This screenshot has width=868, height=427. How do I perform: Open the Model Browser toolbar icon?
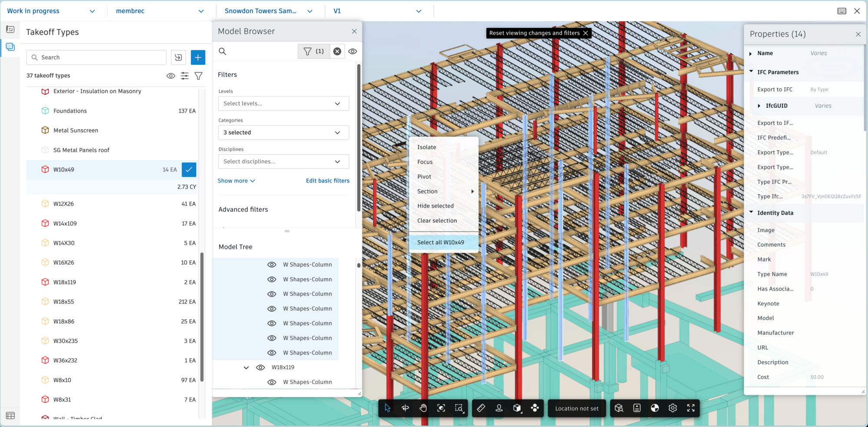[619, 408]
